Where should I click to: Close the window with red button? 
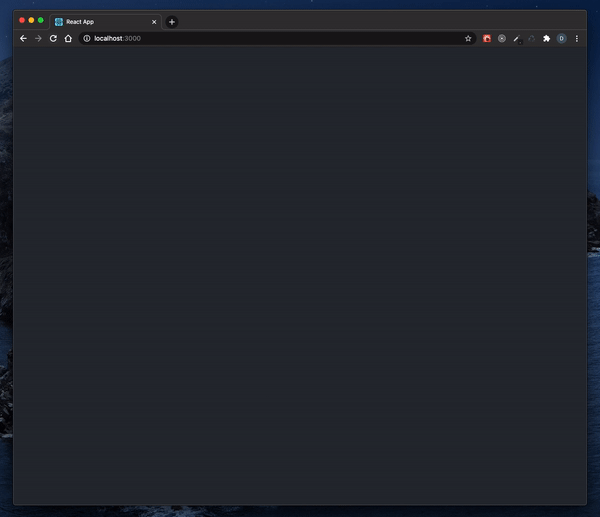pos(22,20)
